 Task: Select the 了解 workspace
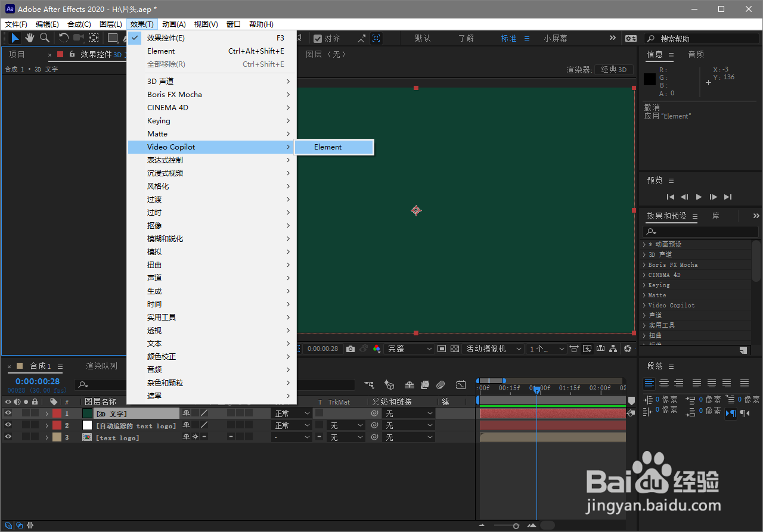point(466,38)
